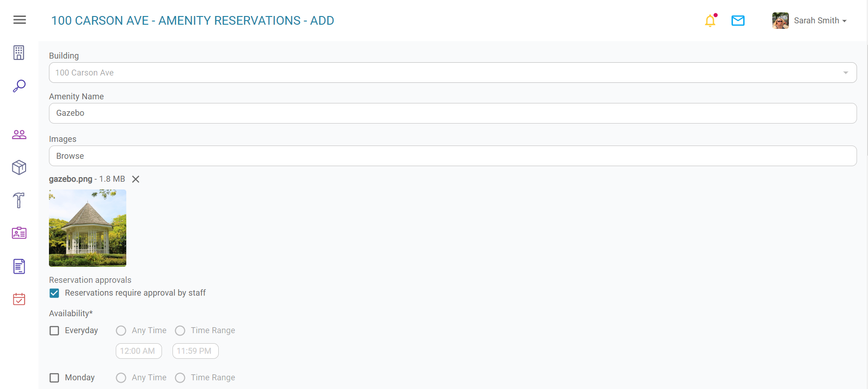View notifications via the bell icon
Screen dimensions: 868x389
tap(710, 21)
